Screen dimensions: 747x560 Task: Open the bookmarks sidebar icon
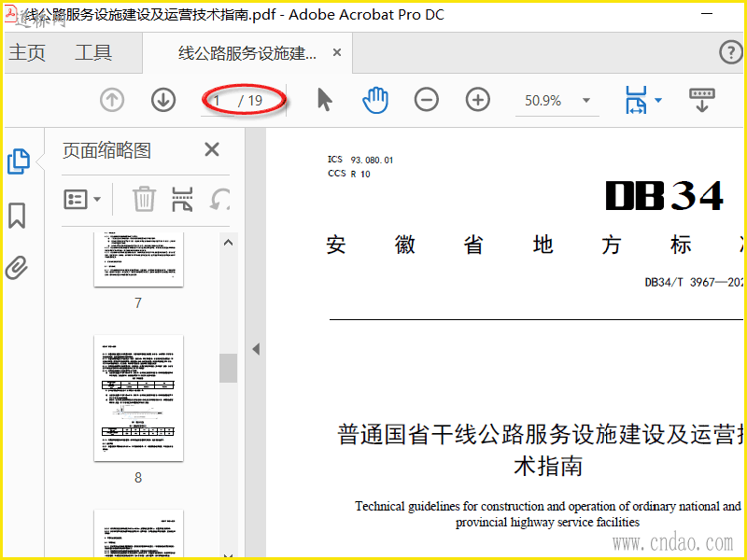pos(17,216)
